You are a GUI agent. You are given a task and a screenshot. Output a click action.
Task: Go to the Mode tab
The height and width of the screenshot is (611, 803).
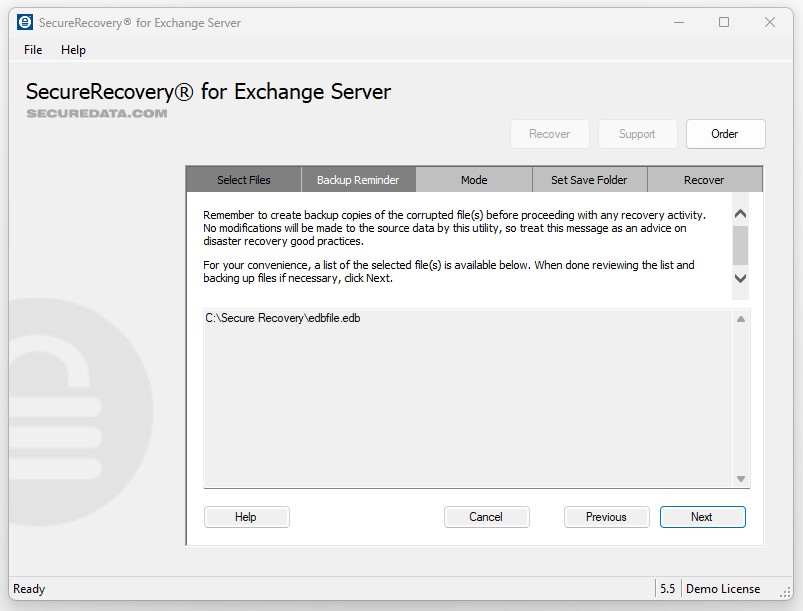pyautogui.click(x=474, y=180)
